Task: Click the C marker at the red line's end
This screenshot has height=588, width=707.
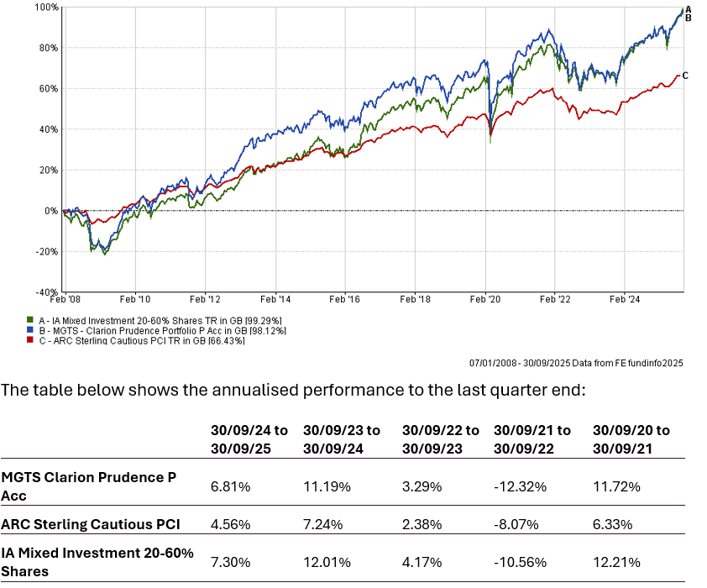Action: point(685,76)
